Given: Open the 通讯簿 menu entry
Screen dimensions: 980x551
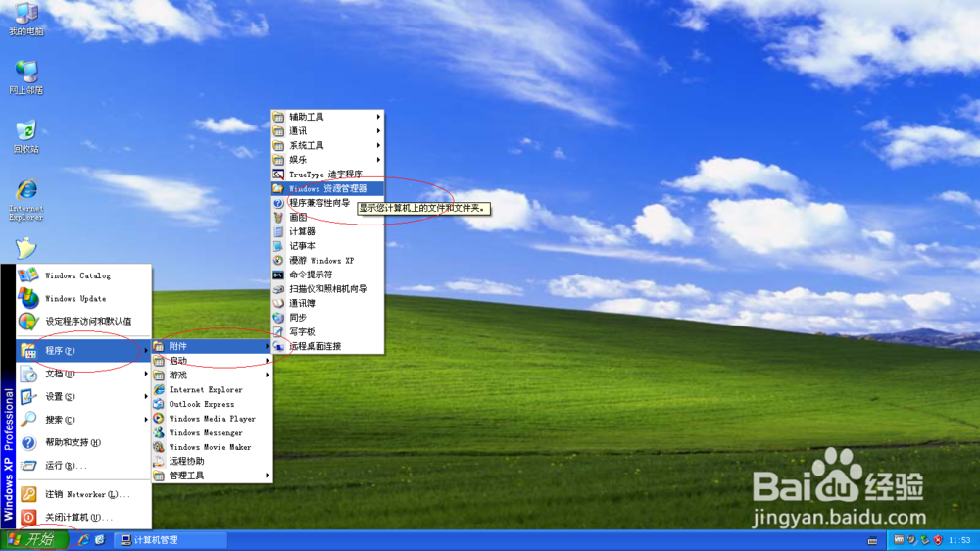Looking at the screenshot, I should pos(328,303).
